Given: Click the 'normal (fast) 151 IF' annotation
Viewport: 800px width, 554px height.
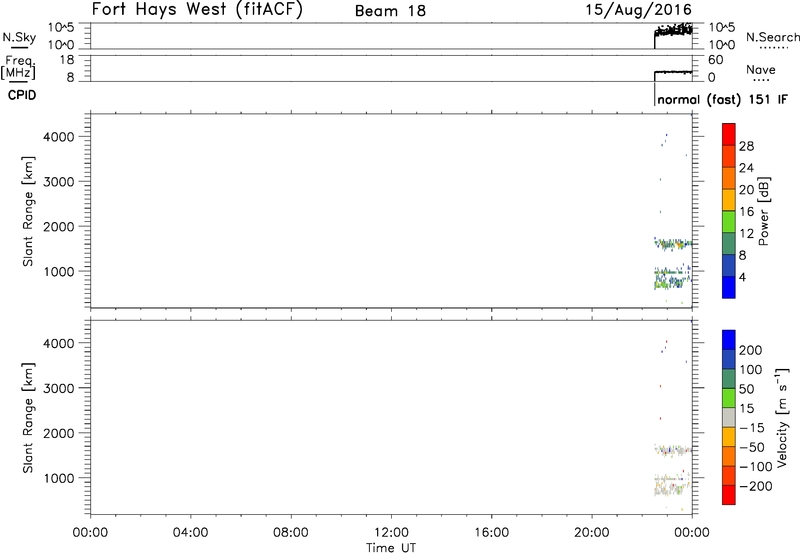Looking at the screenshot, I should (x=722, y=99).
